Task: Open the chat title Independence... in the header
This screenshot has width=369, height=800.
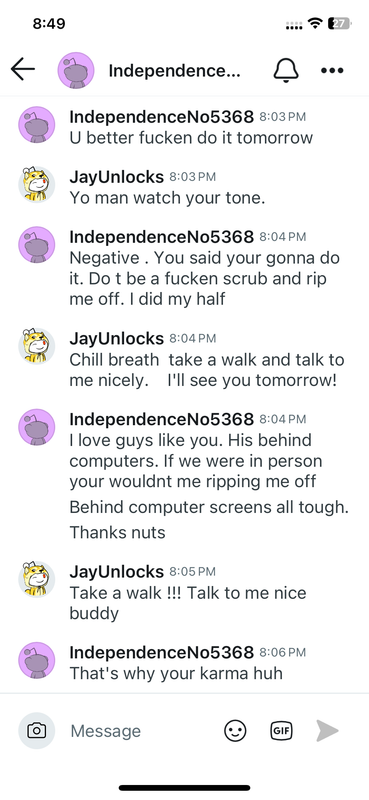Action: (174, 71)
